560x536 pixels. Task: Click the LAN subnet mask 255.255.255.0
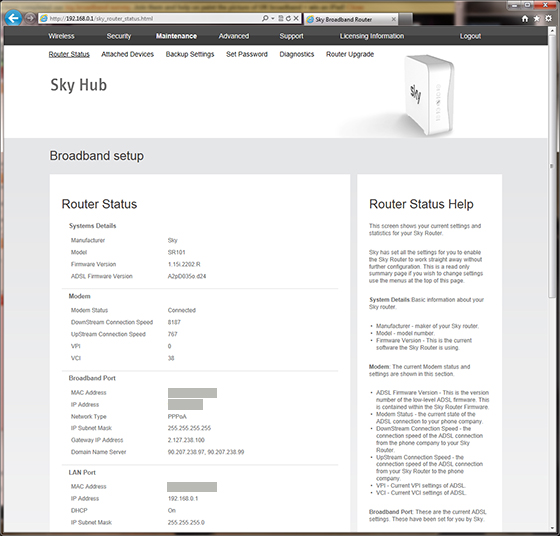tap(186, 522)
